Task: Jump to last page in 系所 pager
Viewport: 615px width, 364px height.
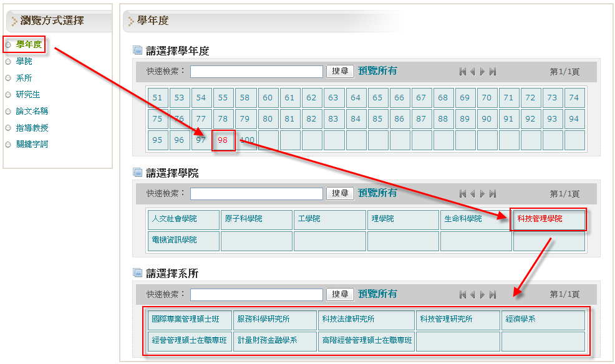Action: [493, 294]
